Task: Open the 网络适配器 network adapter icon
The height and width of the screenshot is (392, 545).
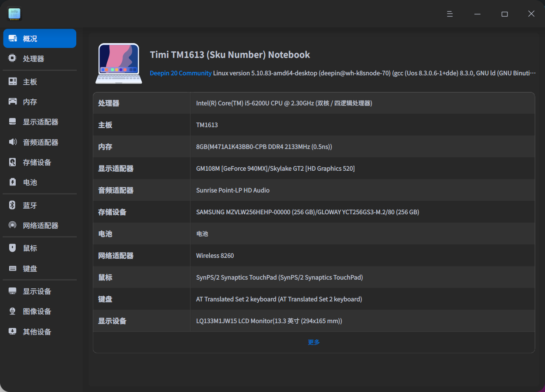Action: (x=12, y=225)
